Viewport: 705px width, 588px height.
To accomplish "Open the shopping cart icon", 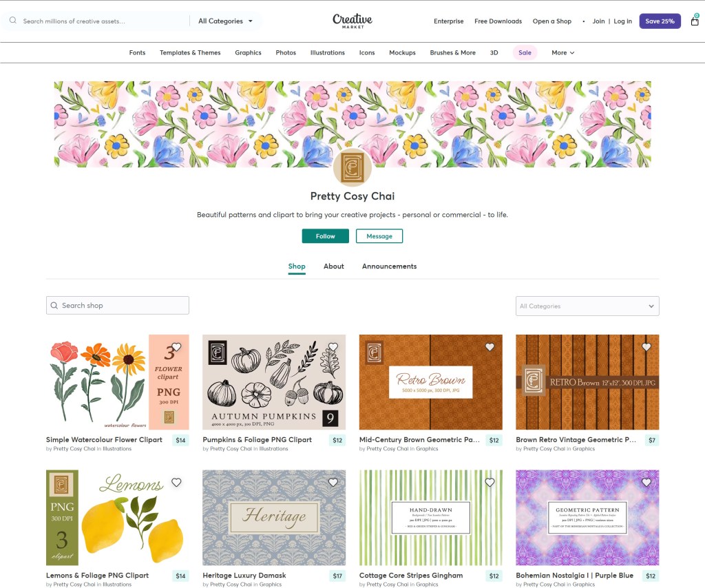I will pos(694,21).
